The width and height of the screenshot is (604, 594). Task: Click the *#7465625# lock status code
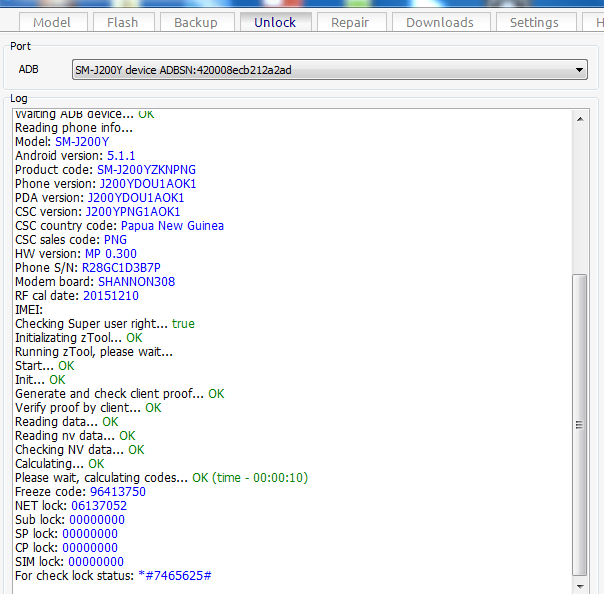tap(174, 576)
